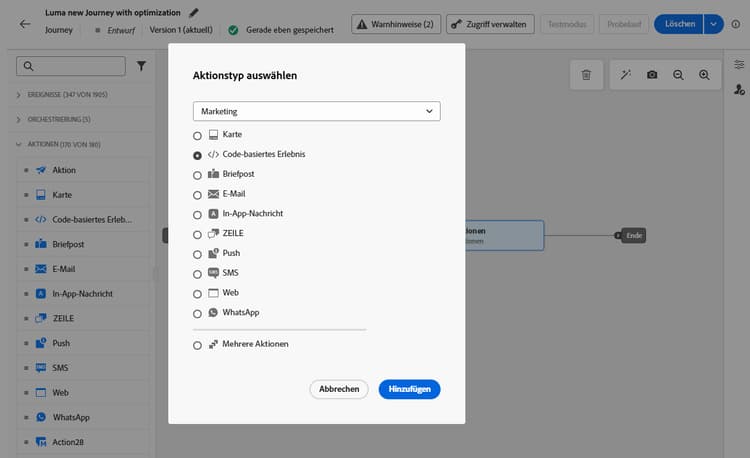Select the Mehrere Aktionen radio option
Screen dimensions: 750x458
[198, 345]
